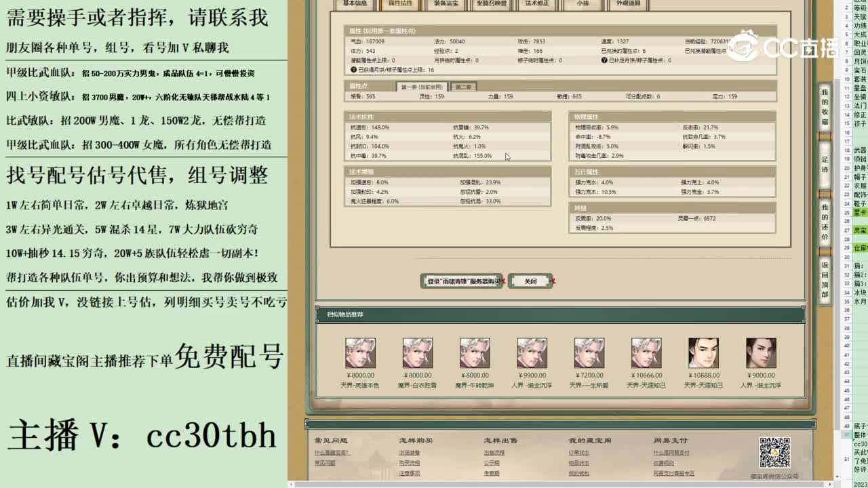Open the 魔界-牛转乾坤 character avatar
The image size is (868, 488).
475,353
